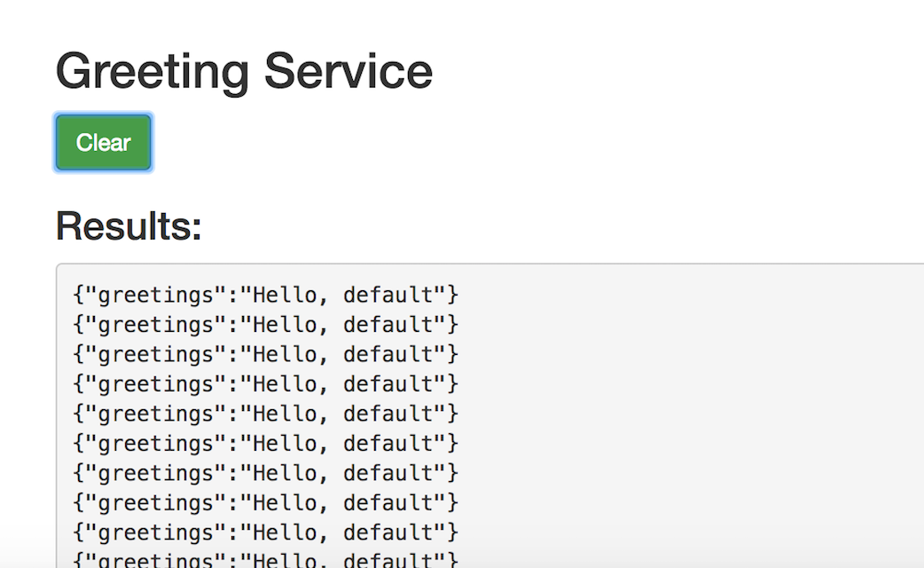924x568 pixels.
Task: Click the ninth greetings result line
Action: tap(265, 532)
